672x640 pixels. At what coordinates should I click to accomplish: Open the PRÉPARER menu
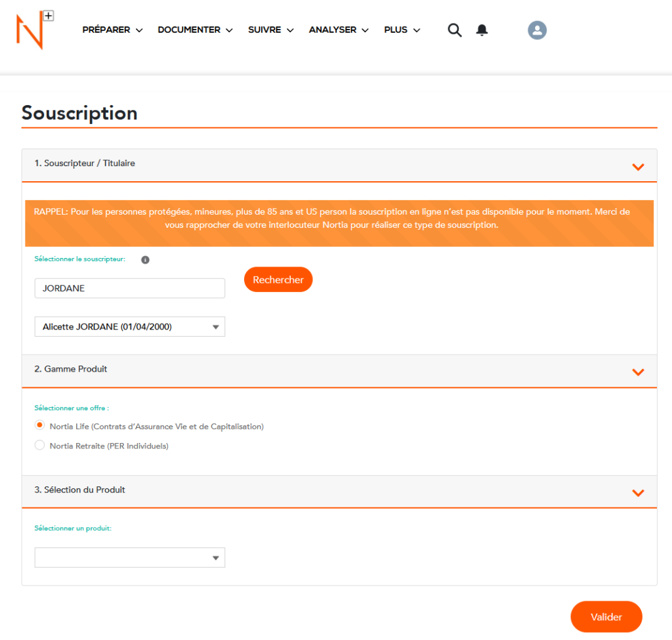tap(112, 30)
